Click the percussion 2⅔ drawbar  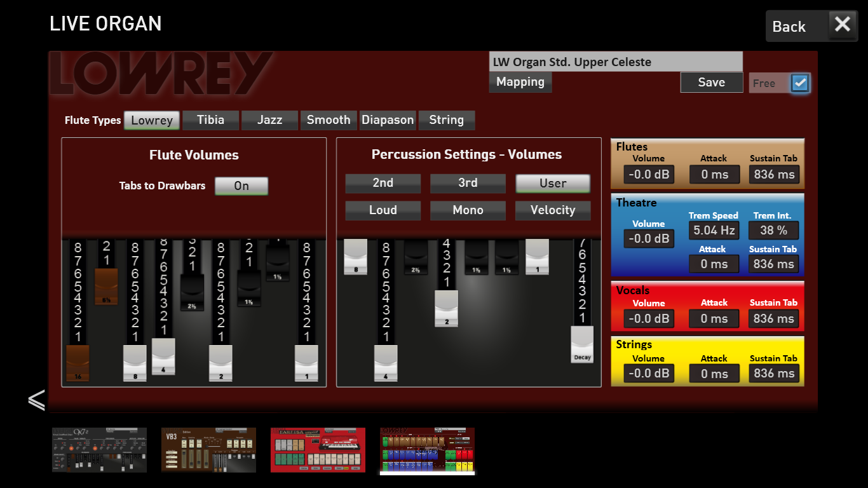[x=416, y=257]
